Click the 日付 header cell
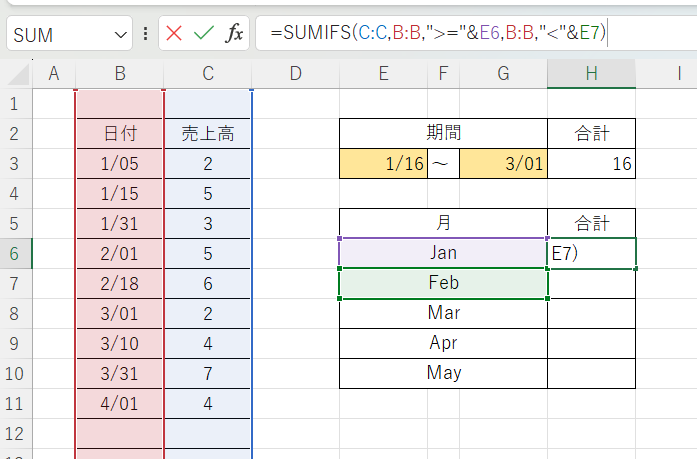This screenshot has width=697, height=459. [119, 134]
